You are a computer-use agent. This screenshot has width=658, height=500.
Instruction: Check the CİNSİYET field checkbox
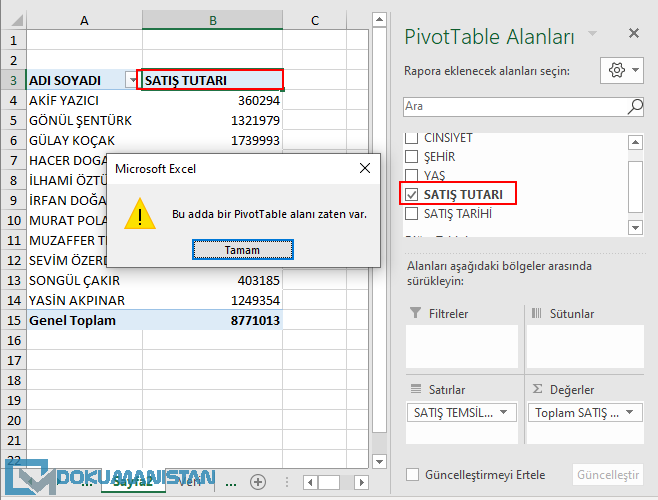click(411, 137)
